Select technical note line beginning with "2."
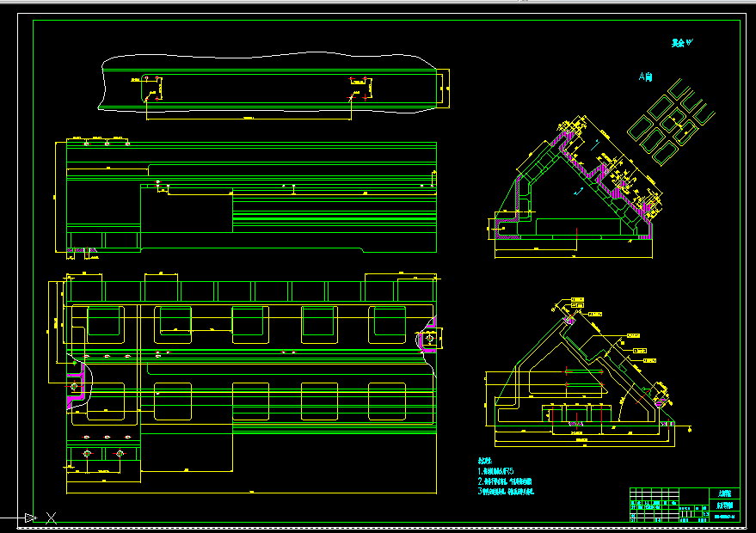This screenshot has height=533, width=756. (505, 481)
